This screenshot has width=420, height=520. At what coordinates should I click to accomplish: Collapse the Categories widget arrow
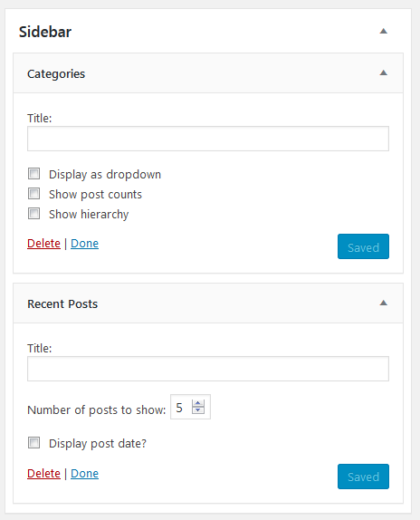(383, 72)
